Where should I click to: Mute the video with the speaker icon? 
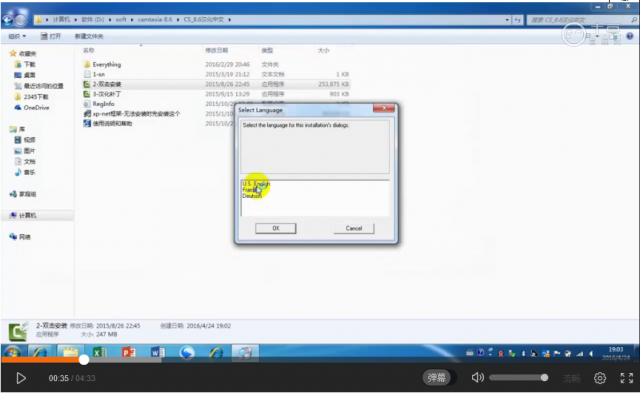(x=477, y=377)
